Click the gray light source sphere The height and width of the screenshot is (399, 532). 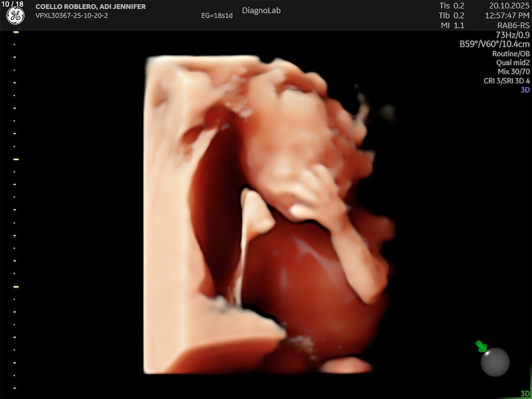[x=495, y=362]
